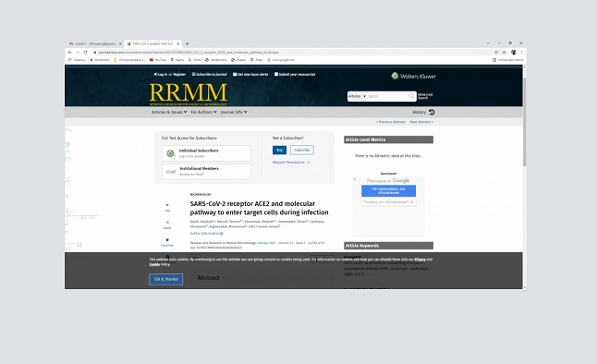597x364 pixels.
Task: Click Log in link
Action: click(x=161, y=74)
